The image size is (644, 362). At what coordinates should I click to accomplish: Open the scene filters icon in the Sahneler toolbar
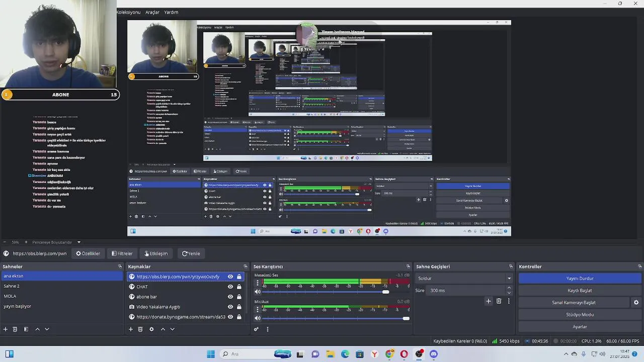[x=26, y=329]
